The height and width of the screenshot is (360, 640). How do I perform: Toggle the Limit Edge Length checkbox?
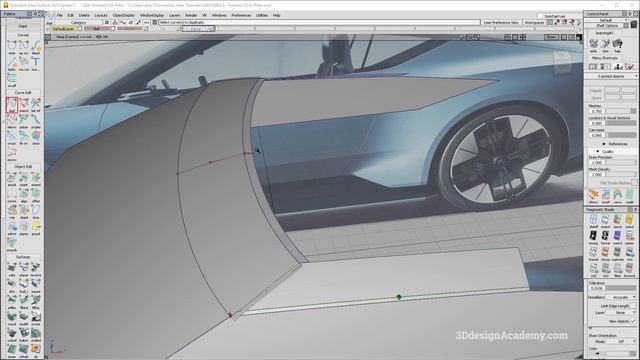[633, 306]
